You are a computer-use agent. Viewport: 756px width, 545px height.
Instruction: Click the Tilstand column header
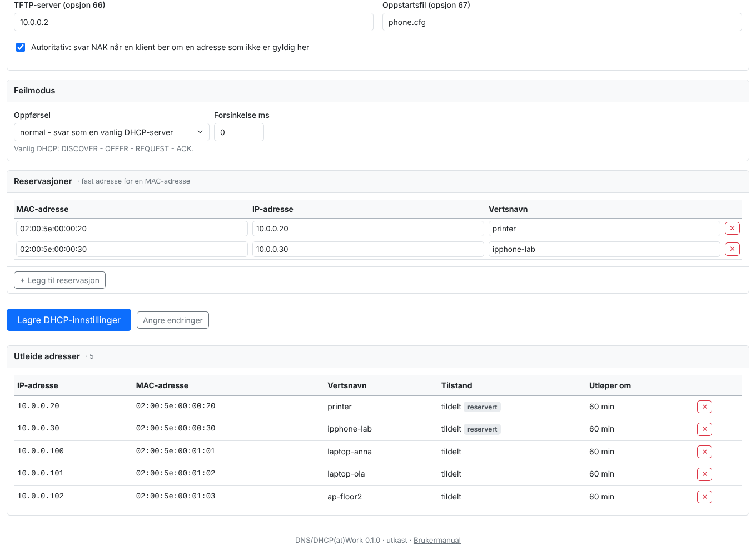(x=457, y=385)
